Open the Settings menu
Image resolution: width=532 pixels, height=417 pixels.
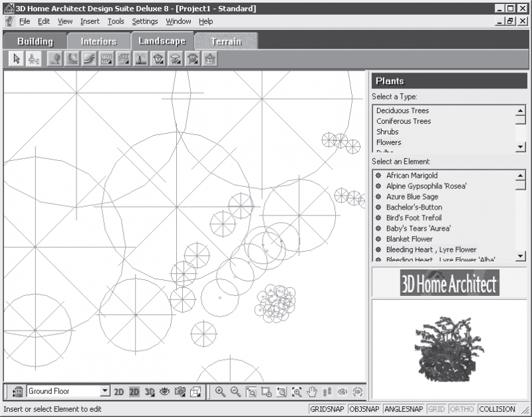145,21
